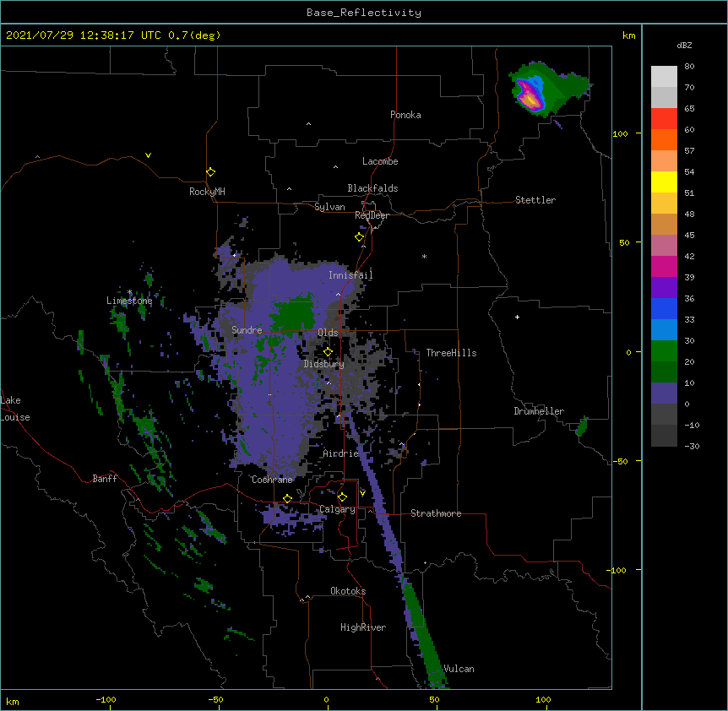This screenshot has height=711, width=728.
Task: Select the bright yellow legend swatch below 54
Action: pyautogui.click(x=664, y=182)
